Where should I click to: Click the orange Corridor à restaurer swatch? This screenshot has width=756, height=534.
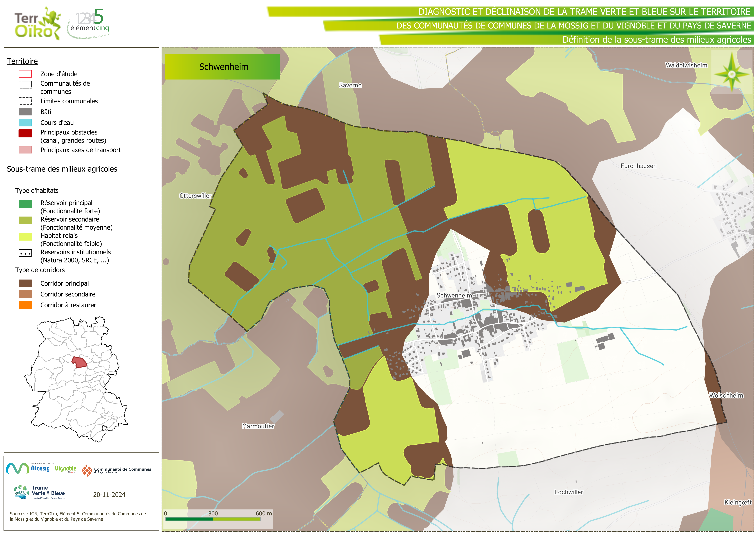pos(25,305)
